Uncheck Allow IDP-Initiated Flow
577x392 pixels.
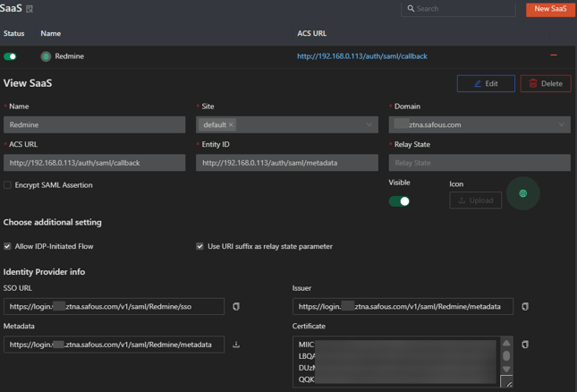click(x=8, y=246)
